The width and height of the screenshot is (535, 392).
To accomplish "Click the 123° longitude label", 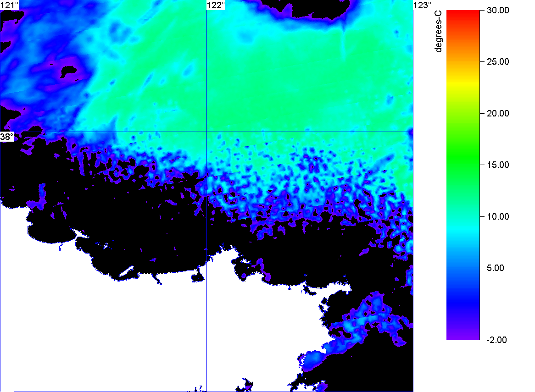I will pos(423,5).
